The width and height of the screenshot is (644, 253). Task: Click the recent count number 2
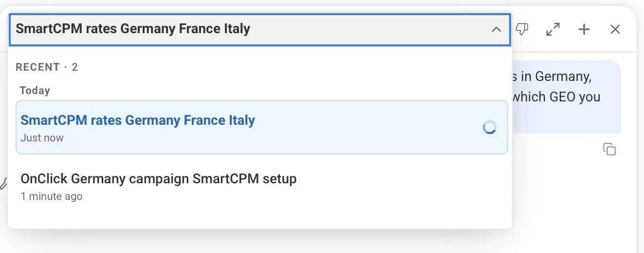[x=74, y=67]
